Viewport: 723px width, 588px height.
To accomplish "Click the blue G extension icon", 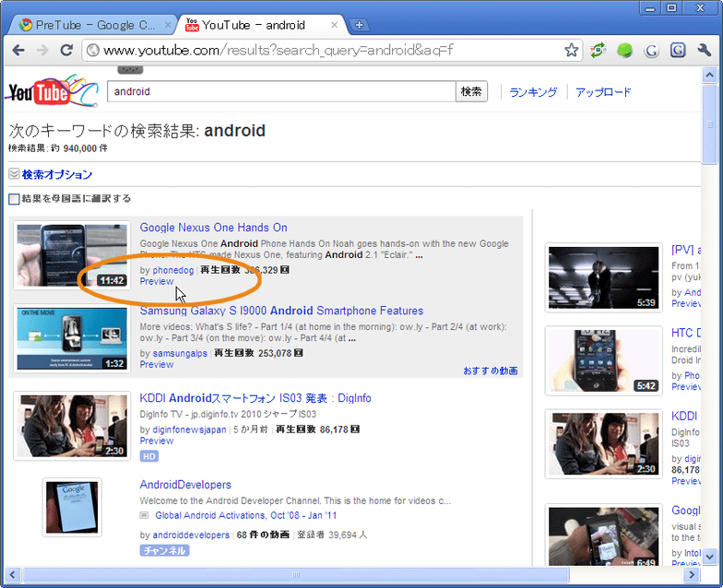I will (x=677, y=50).
